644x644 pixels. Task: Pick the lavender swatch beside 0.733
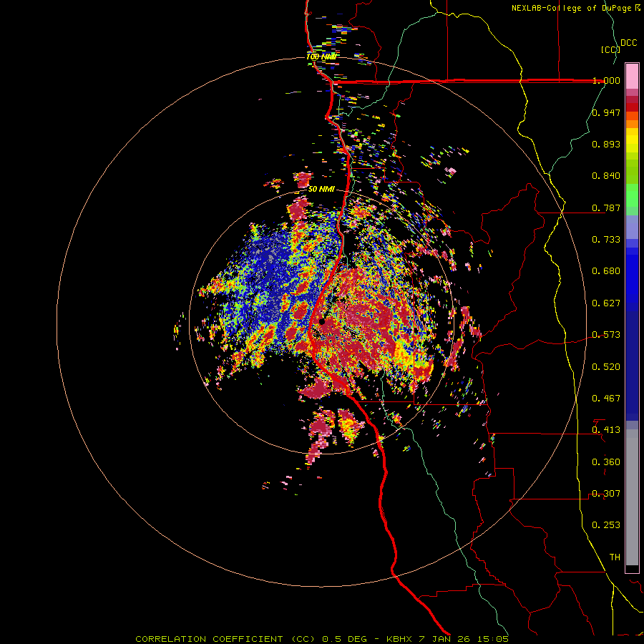632,227
